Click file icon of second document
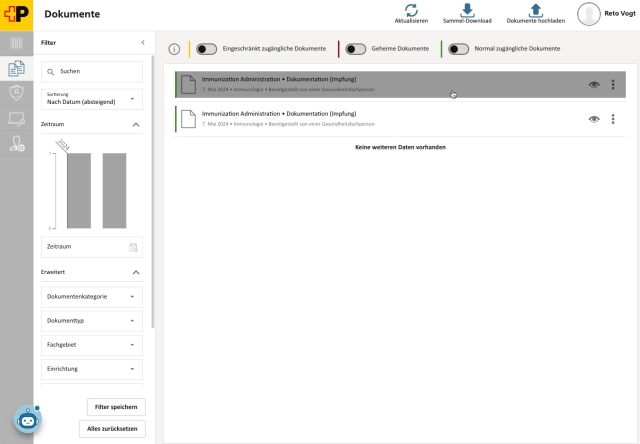 click(x=188, y=119)
